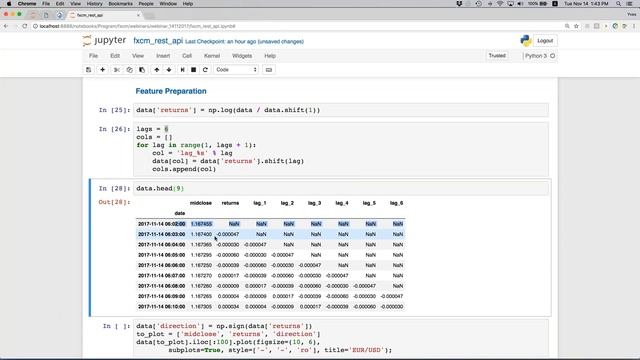This screenshot has width=640, height=360.
Task: Click the midclose value 1.167305
Action: click(x=201, y=307)
